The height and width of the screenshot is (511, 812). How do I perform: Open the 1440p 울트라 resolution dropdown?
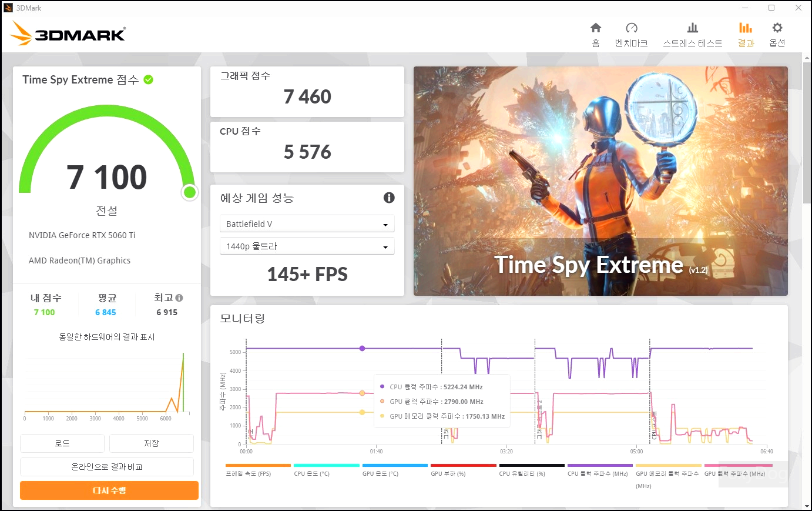coord(307,246)
